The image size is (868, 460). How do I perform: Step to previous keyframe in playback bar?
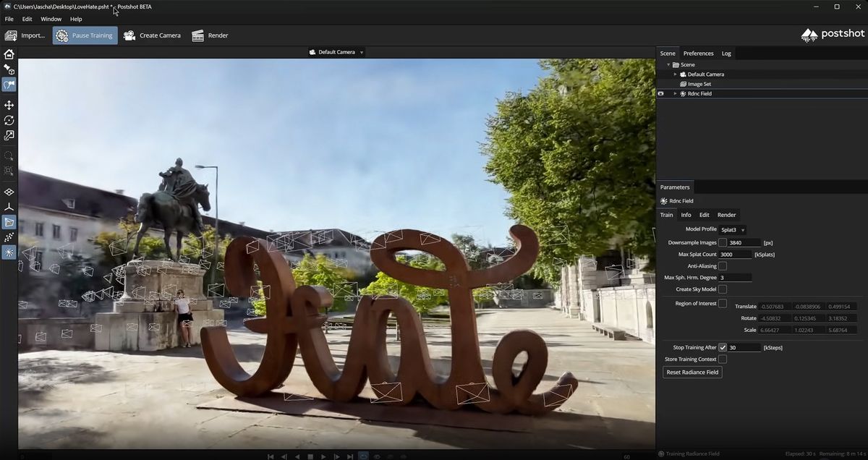pos(284,456)
